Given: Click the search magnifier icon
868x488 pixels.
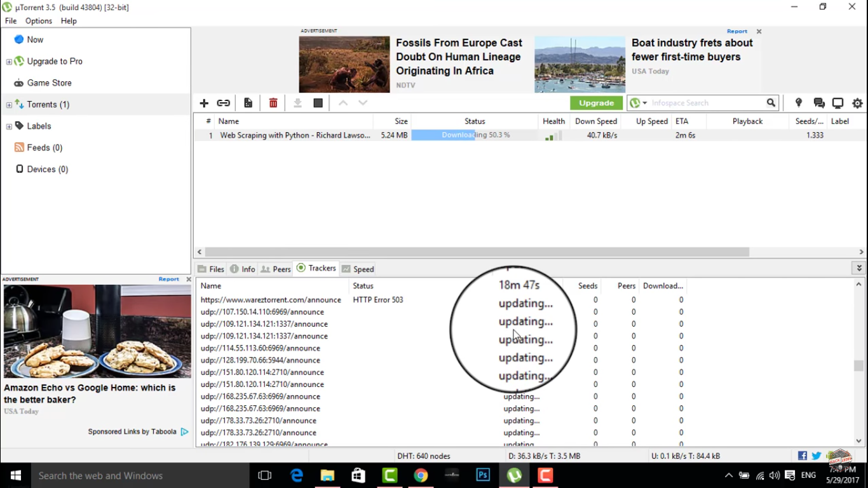Looking at the screenshot, I should point(771,103).
